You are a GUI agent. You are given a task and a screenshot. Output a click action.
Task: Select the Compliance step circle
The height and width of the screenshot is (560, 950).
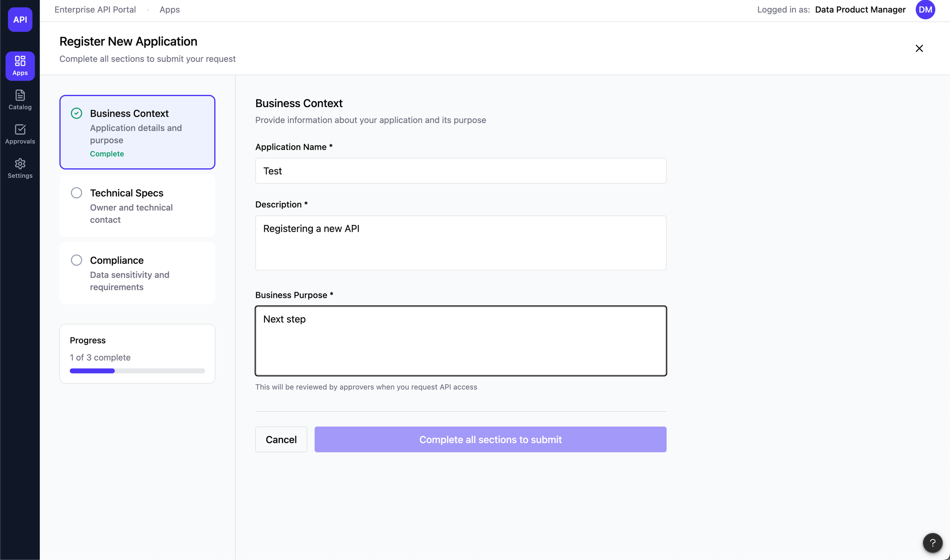(x=76, y=260)
